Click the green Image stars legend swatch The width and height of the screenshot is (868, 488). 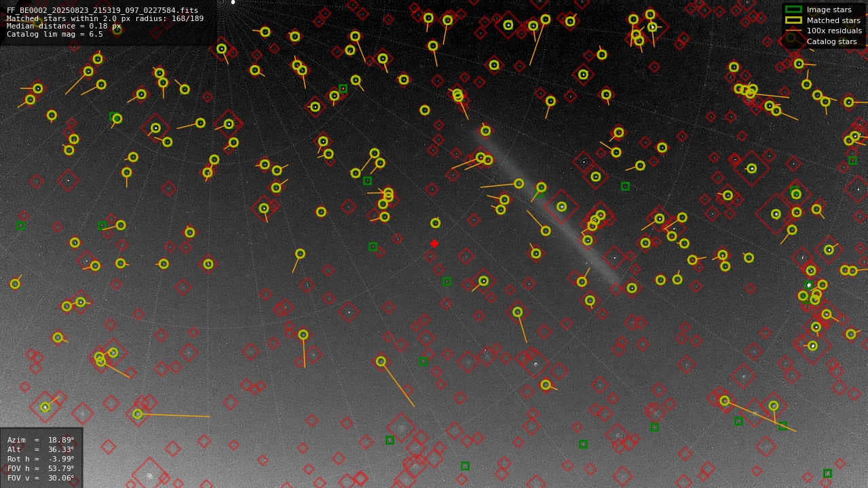[793, 10]
